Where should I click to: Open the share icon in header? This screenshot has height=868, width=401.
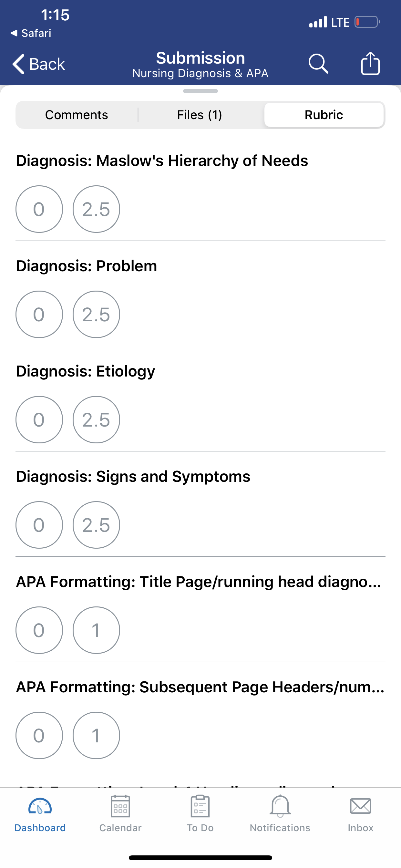click(x=370, y=63)
